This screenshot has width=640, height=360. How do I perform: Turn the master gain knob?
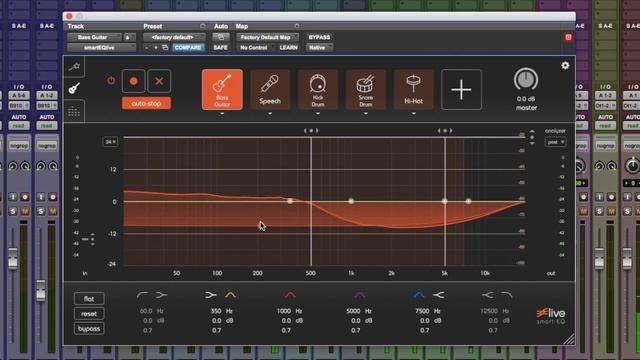[x=526, y=80]
